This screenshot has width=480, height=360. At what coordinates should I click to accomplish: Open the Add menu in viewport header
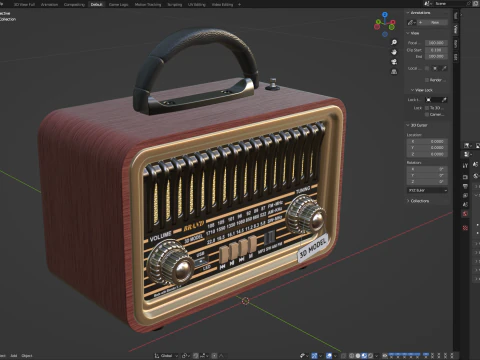14,356
